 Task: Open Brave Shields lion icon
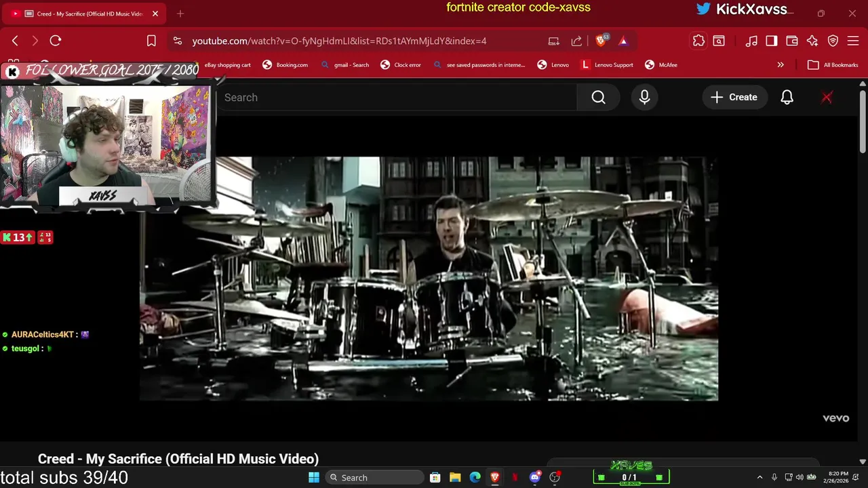tap(601, 41)
